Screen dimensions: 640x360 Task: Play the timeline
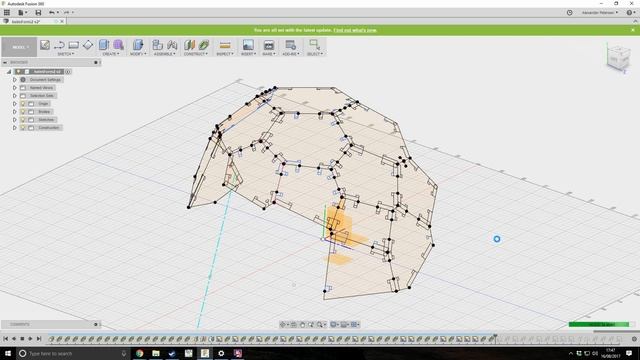(30, 339)
